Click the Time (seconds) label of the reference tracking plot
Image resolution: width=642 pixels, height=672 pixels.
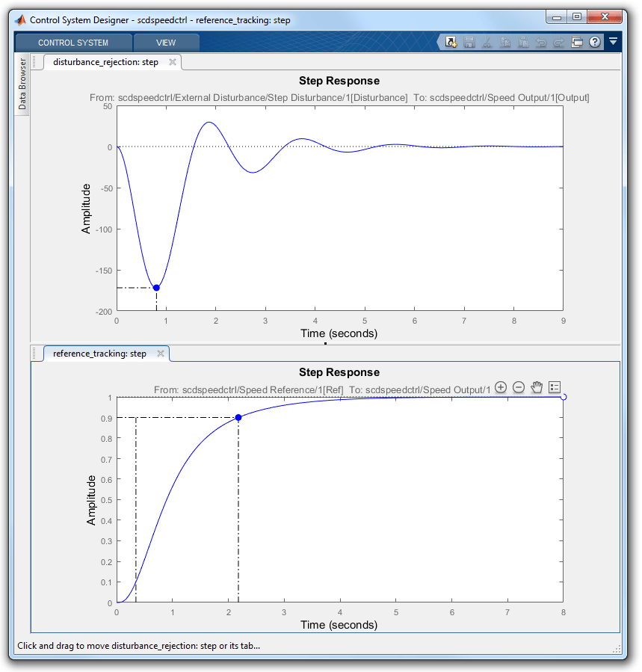(339, 625)
